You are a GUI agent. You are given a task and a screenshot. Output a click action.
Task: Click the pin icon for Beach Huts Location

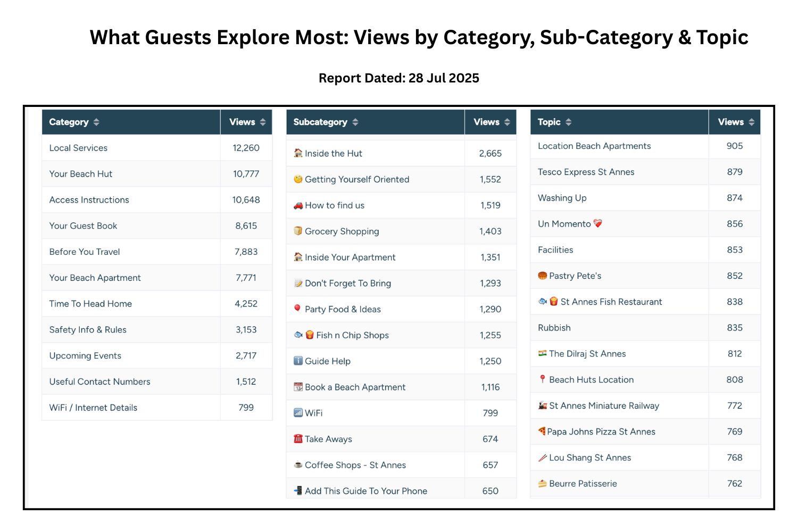pos(542,379)
